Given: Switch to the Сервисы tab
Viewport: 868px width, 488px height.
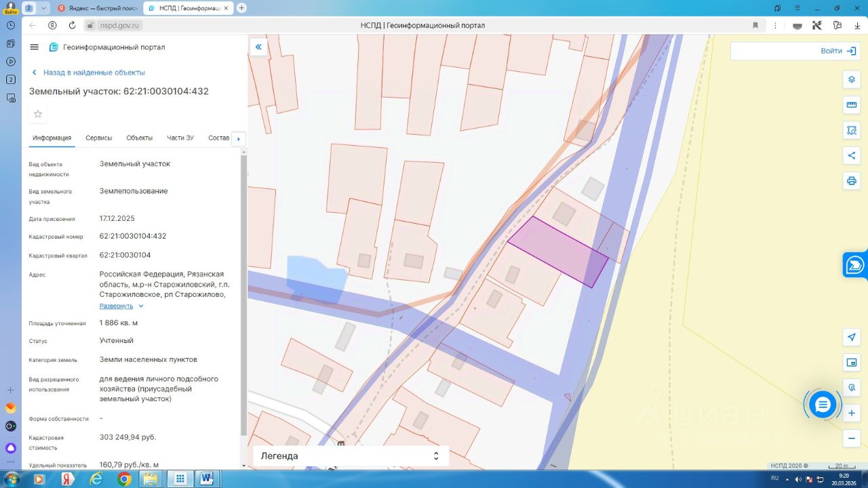Looking at the screenshot, I should pos(99,138).
